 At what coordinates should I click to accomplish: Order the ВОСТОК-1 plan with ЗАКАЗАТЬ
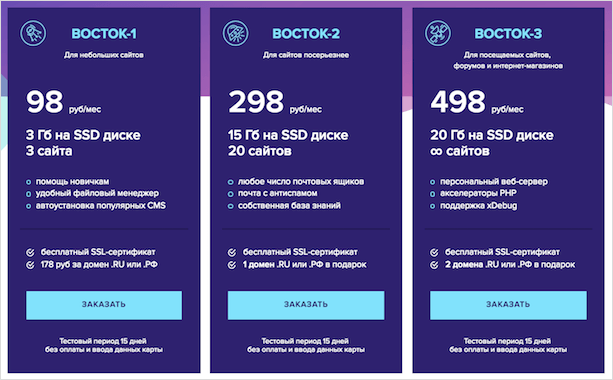(x=104, y=305)
